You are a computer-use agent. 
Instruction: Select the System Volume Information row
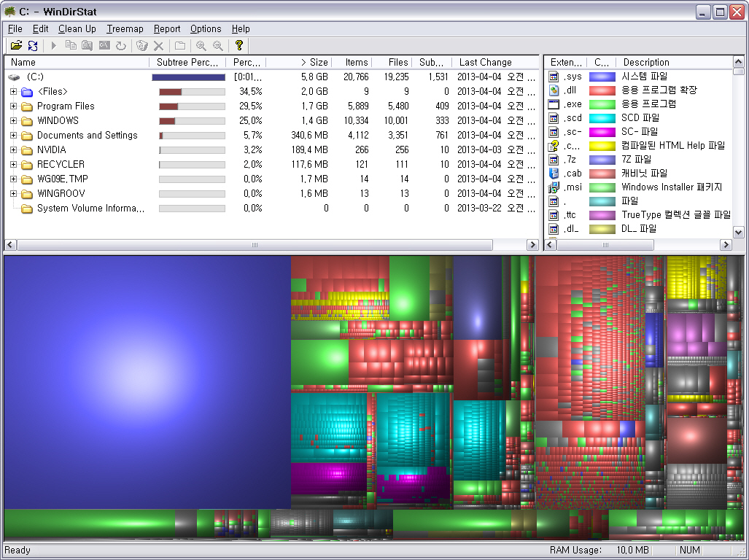click(272, 208)
